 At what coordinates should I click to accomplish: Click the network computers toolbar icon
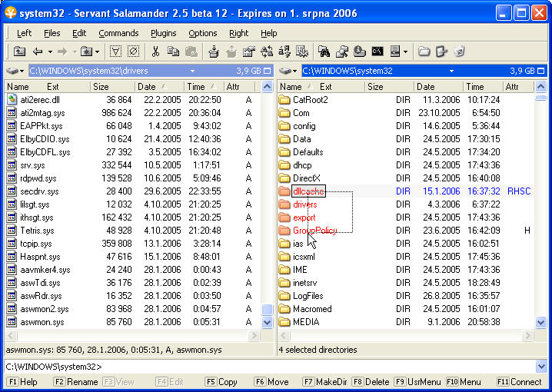click(342, 51)
